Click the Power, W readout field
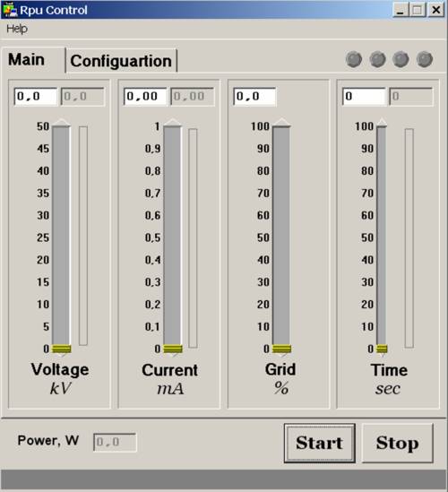 [x=115, y=442]
